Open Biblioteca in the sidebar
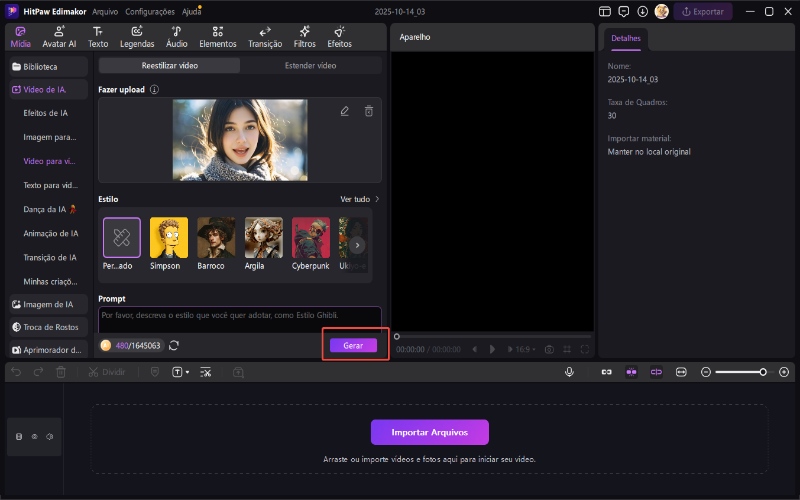Screen dimensions: 800x500 click(48, 66)
